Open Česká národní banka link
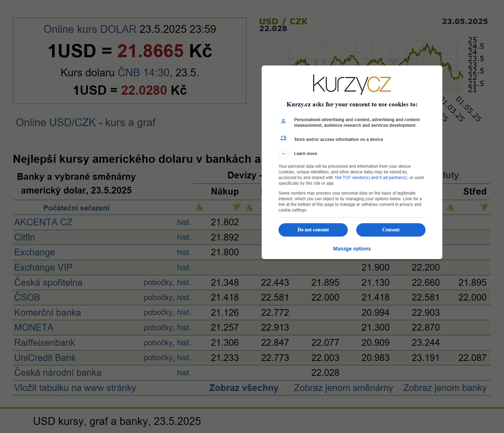The width and height of the screenshot is (504, 433). pyautogui.click(x=58, y=373)
